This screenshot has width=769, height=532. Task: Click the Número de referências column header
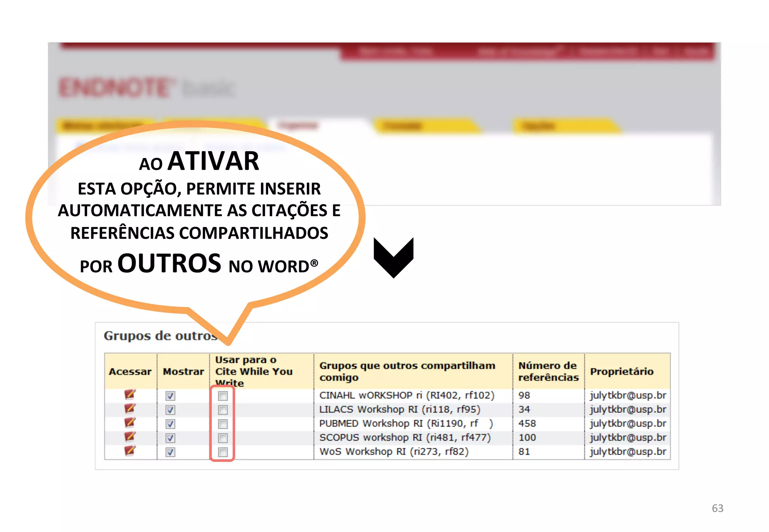pos(548,371)
